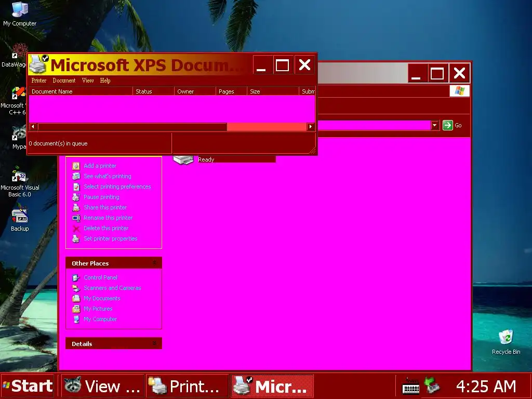532x399 pixels.
Task: Switch to the View taskbar button
Action: (103, 386)
